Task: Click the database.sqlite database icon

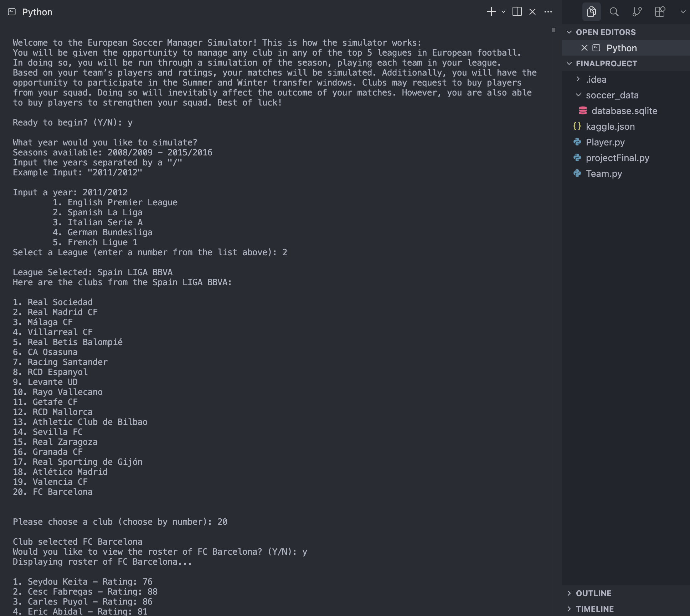Action: click(583, 111)
